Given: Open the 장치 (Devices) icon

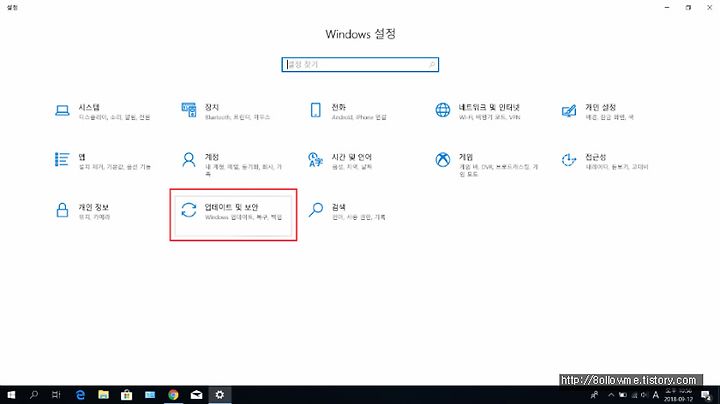Looking at the screenshot, I should (x=189, y=110).
